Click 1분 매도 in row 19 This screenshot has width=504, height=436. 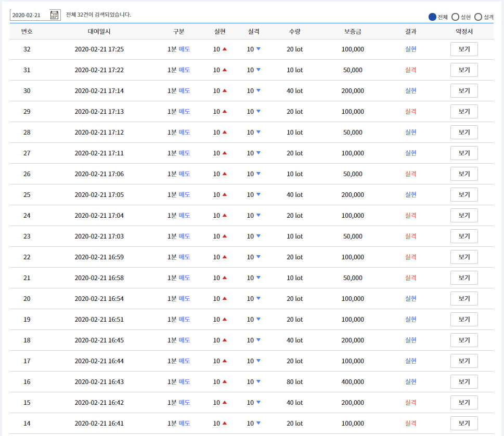[x=179, y=320]
